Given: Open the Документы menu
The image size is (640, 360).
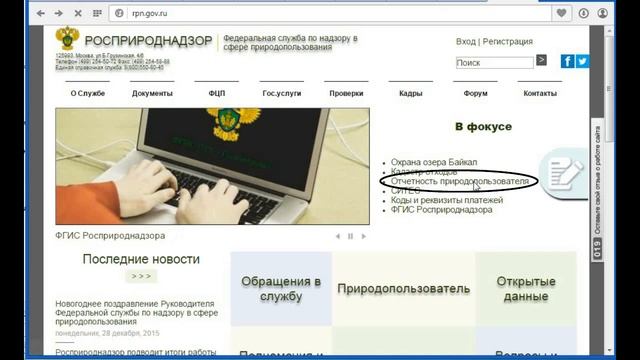Looking at the screenshot, I should [152, 93].
